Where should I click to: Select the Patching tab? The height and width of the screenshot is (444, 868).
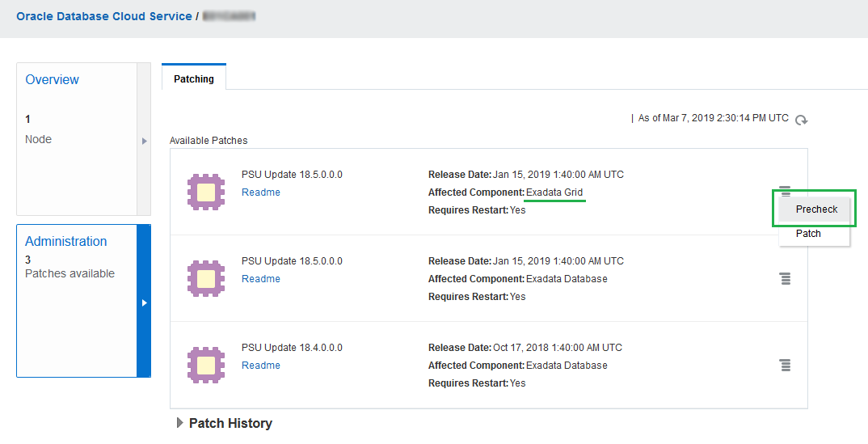[194, 79]
